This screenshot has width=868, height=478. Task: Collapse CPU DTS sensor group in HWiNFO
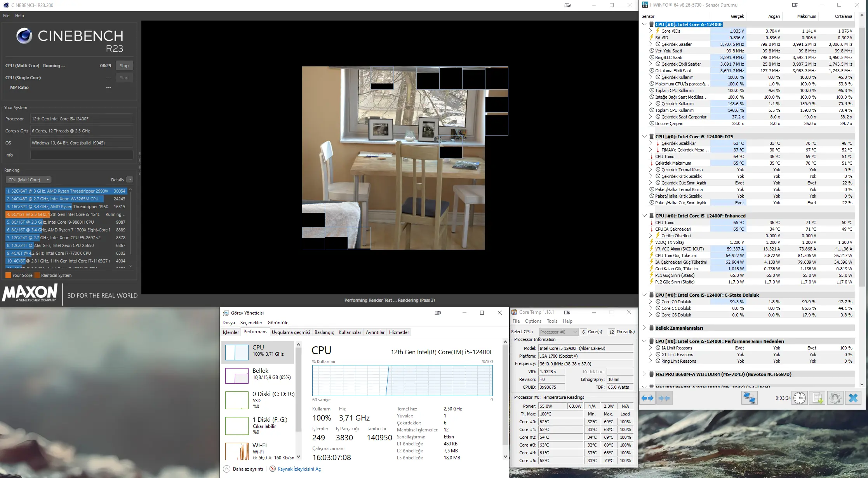pyautogui.click(x=644, y=137)
